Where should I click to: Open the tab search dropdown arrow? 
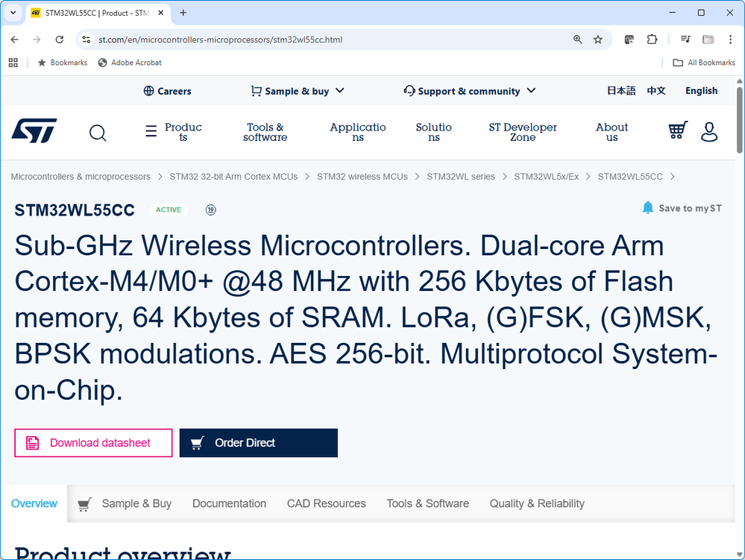pyautogui.click(x=13, y=13)
